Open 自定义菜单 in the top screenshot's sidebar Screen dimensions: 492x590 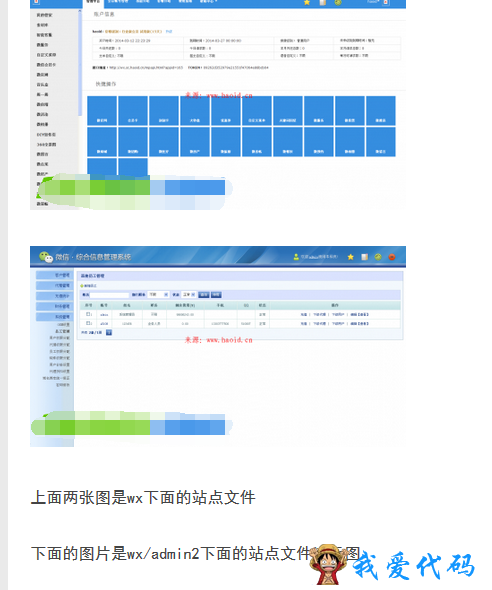click(x=46, y=55)
